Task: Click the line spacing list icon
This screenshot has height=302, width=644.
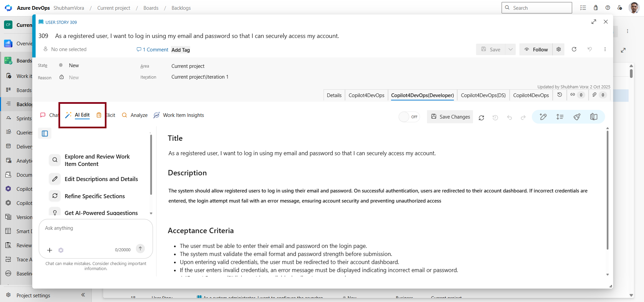Action: (x=560, y=117)
